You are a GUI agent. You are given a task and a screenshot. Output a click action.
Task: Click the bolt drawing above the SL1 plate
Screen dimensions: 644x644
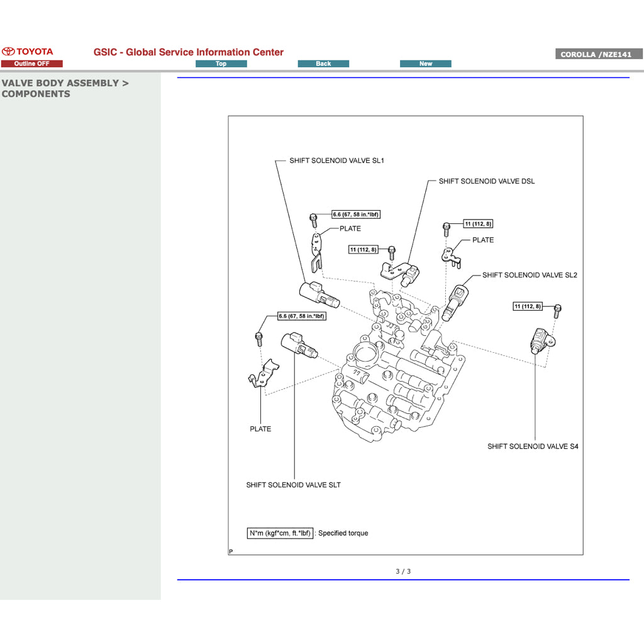[x=314, y=219]
